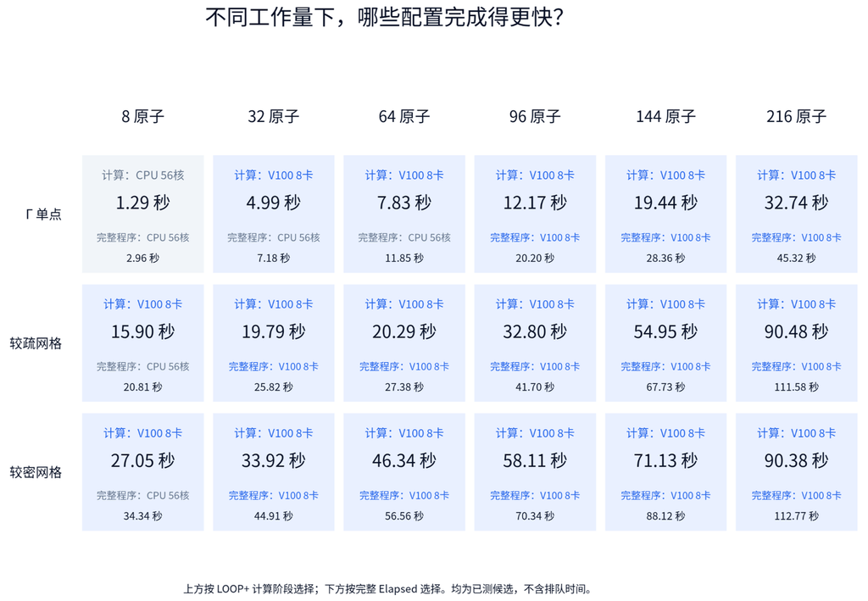Select the 8 原子 column header
The width and height of the screenshot is (868, 601).
tap(142, 116)
